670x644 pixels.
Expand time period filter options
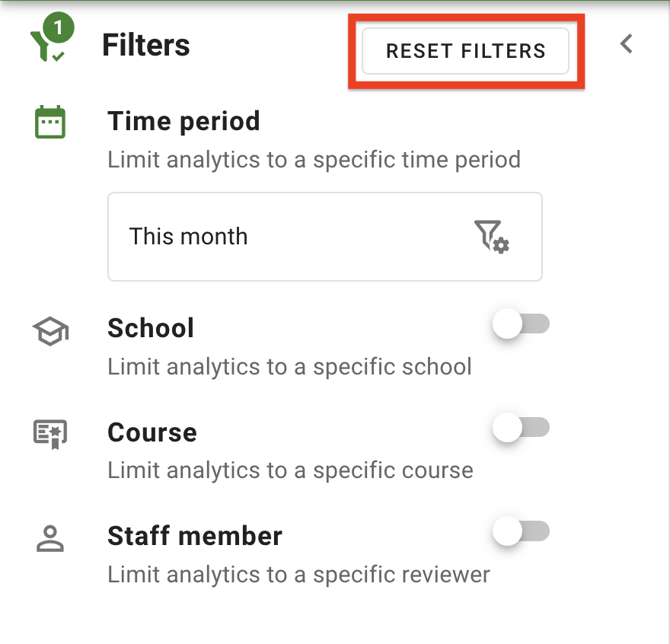point(491,237)
